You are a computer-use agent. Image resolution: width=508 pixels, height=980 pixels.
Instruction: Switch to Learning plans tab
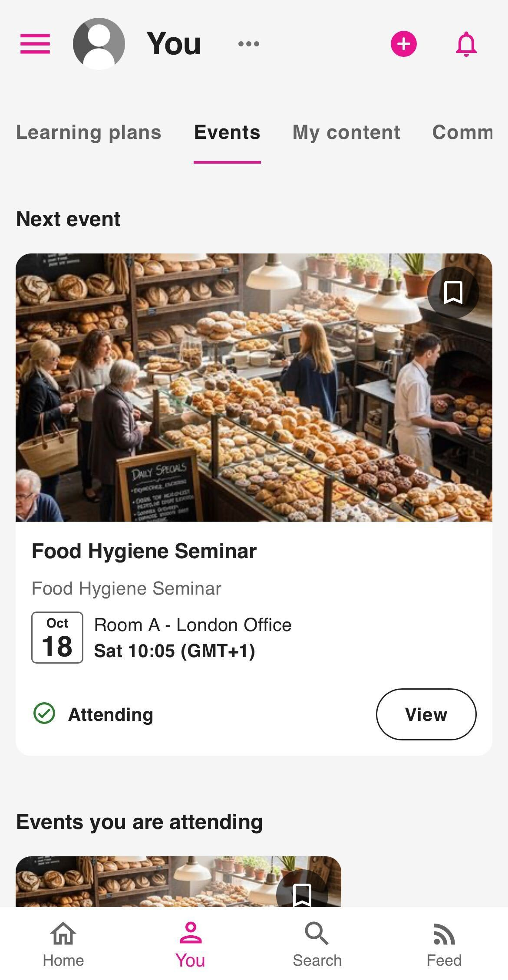click(89, 132)
